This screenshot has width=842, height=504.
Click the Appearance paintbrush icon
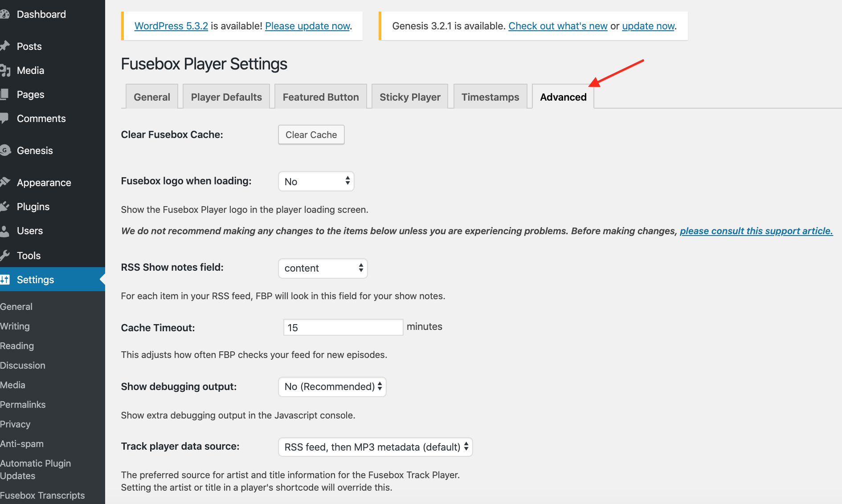(5, 182)
